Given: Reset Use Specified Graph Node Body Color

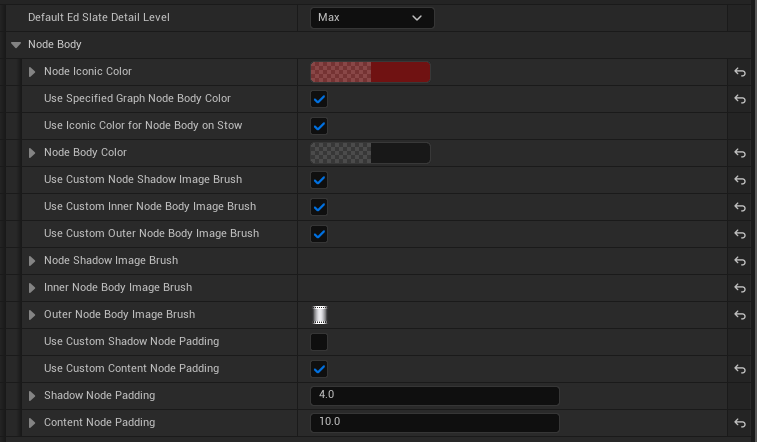Looking at the screenshot, I should 740,99.
